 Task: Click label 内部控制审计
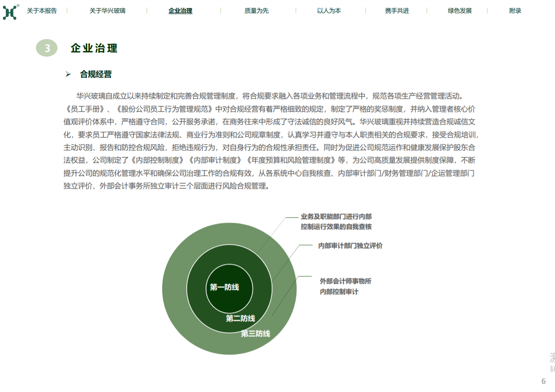pos(339,292)
